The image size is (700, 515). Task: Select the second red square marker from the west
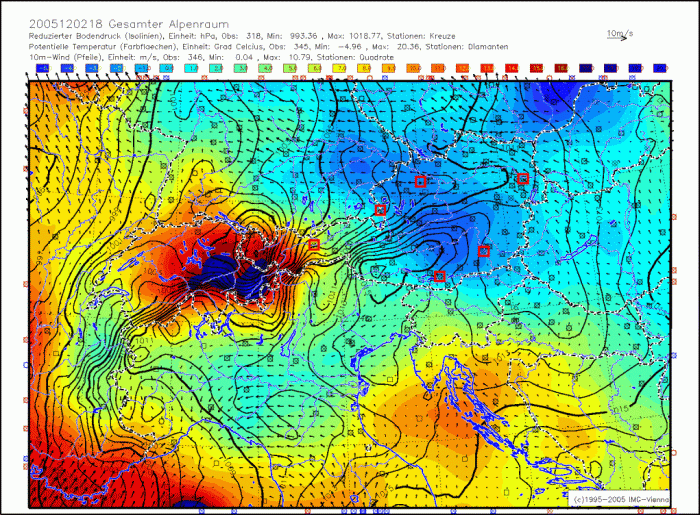pyautogui.click(x=380, y=210)
